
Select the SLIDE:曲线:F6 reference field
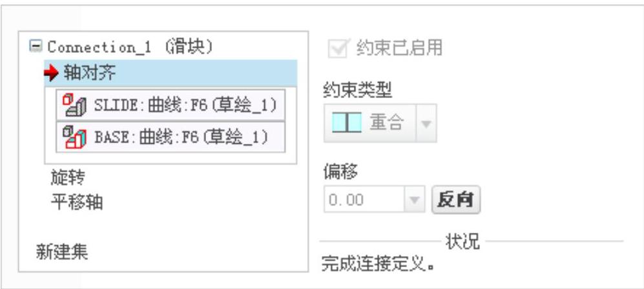tap(171, 105)
